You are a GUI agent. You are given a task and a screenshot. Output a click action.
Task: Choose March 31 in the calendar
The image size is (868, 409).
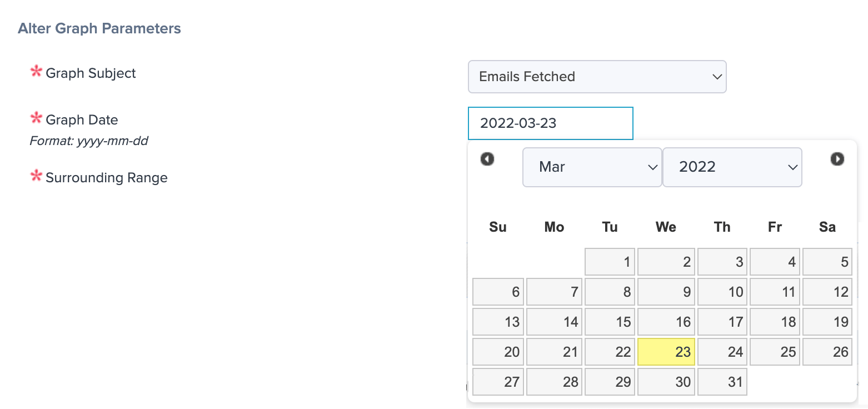click(722, 382)
